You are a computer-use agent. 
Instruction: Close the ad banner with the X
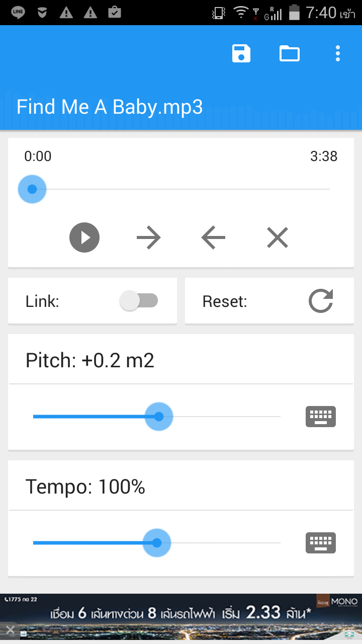[x=10, y=629]
